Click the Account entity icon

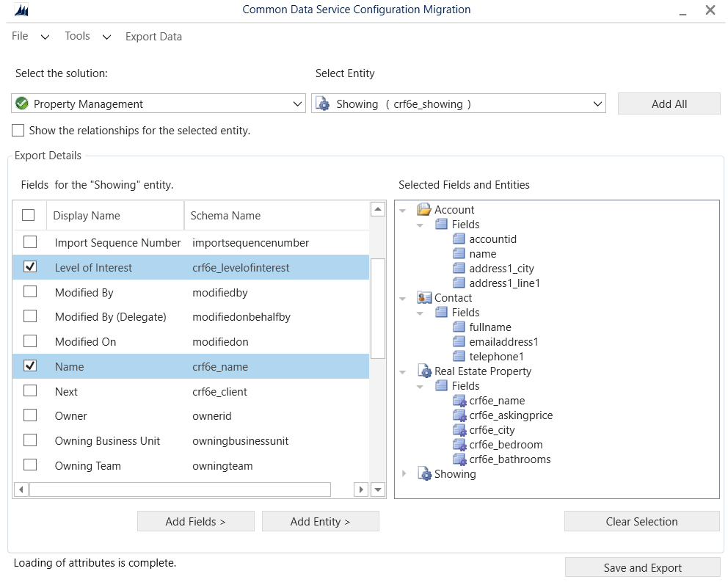pos(423,209)
